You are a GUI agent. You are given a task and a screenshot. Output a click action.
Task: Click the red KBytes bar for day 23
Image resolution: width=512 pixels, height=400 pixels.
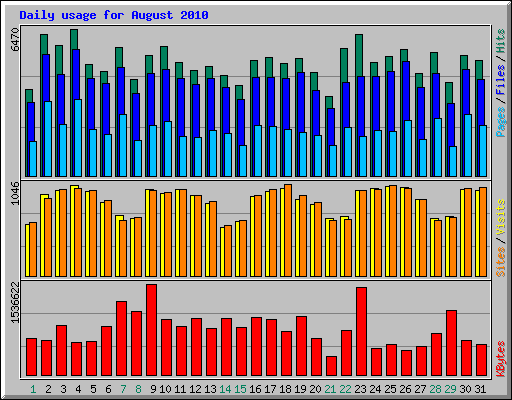(x=361, y=332)
